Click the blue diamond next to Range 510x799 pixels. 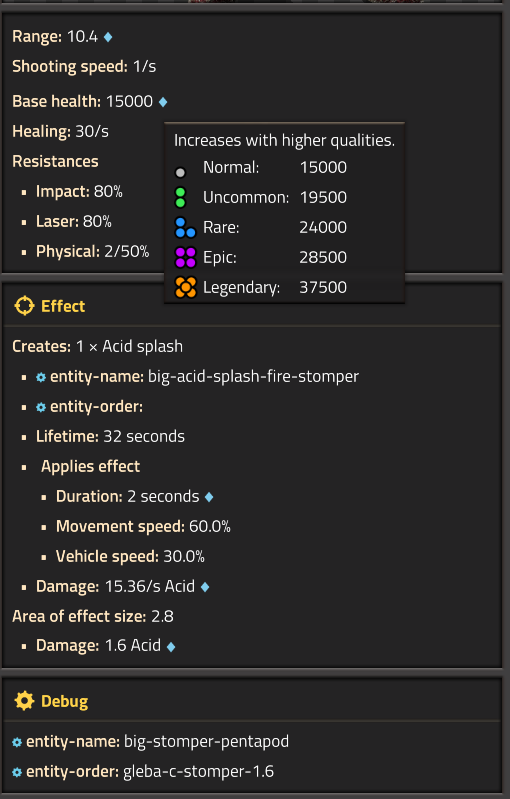tap(108, 37)
